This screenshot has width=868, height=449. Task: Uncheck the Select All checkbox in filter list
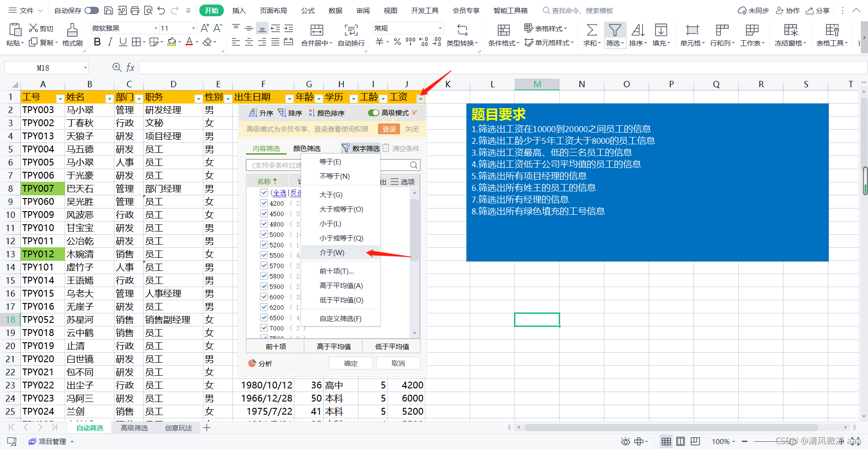point(264,193)
